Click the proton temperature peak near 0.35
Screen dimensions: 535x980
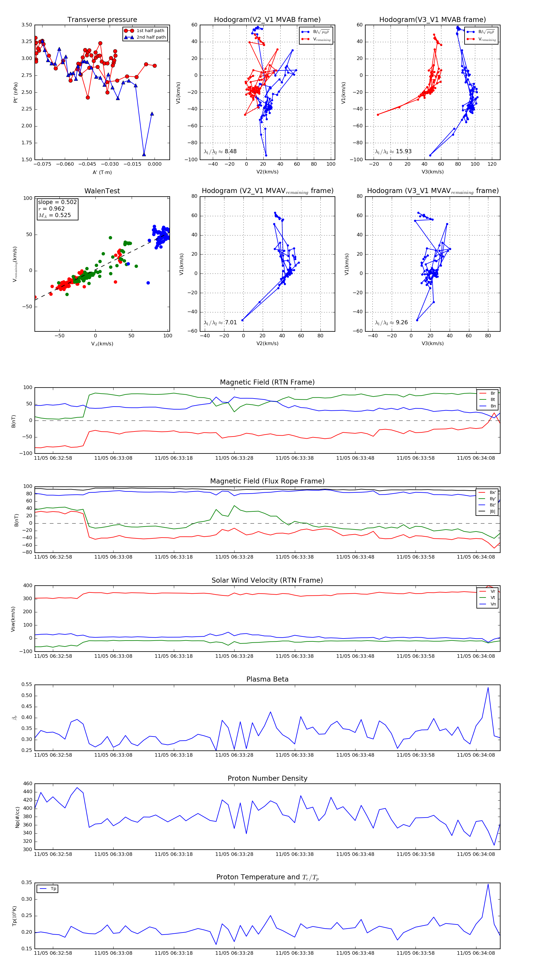pos(488,884)
